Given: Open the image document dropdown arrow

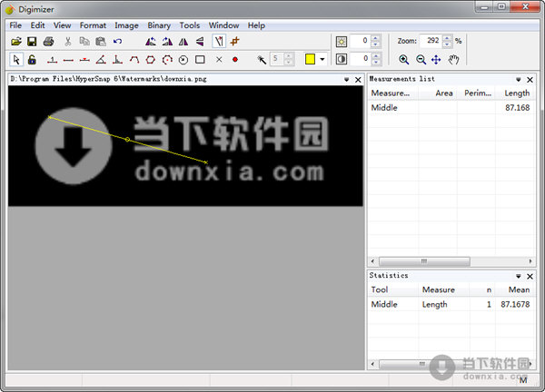Looking at the screenshot, I should (x=347, y=80).
